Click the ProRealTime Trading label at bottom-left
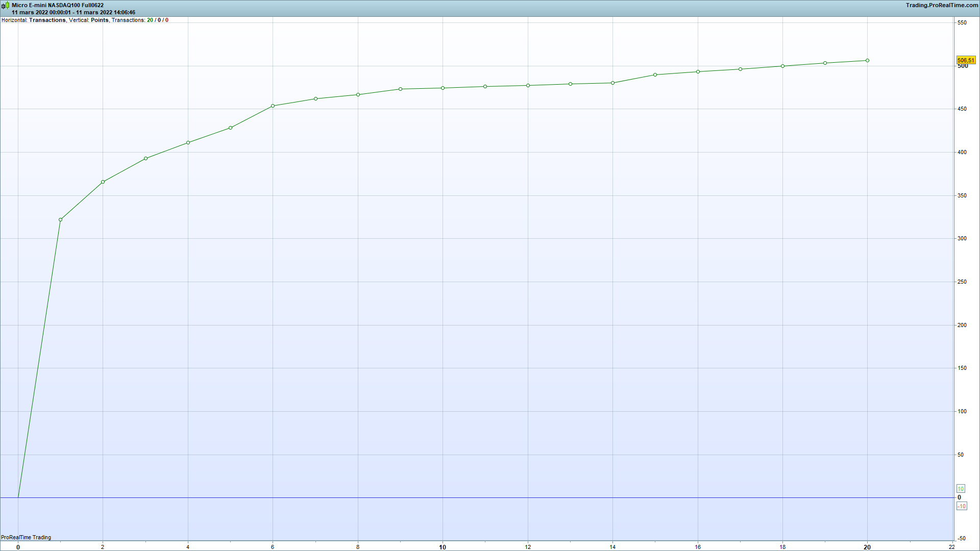The height and width of the screenshot is (551, 980). pyautogui.click(x=26, y=537)
